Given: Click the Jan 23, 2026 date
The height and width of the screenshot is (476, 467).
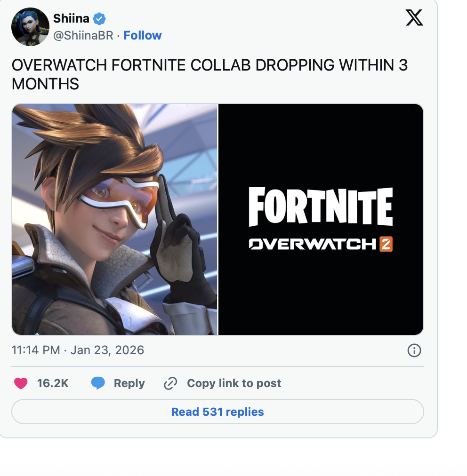Looking at the screenshot, I should coord(107,350).
